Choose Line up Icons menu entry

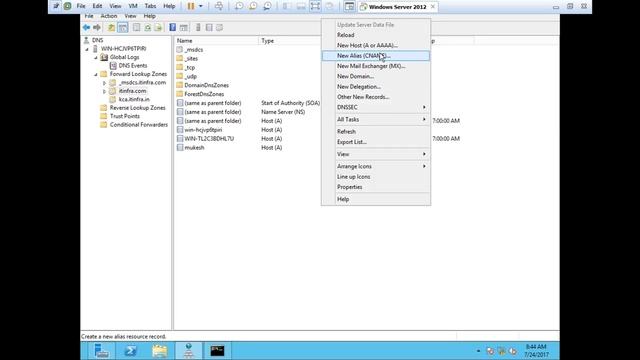click(376, 176)
